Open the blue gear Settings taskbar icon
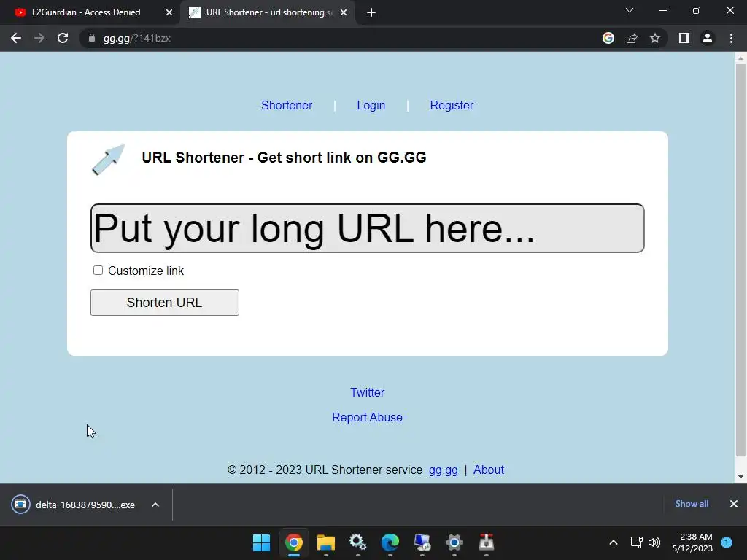 [x=454, y=542]
